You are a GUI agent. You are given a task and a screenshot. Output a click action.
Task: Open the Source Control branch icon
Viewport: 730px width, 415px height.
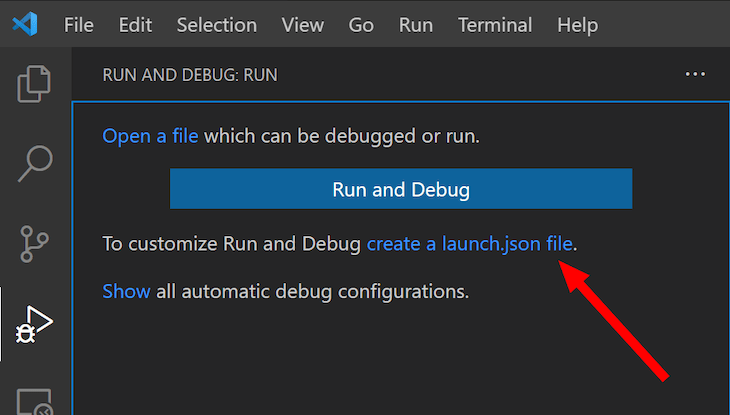pos(34,244)
